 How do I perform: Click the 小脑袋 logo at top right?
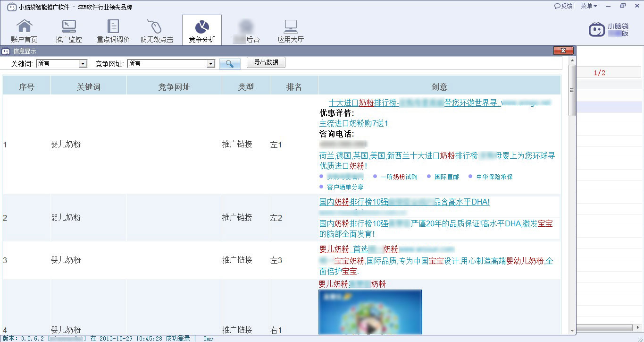[x=609, y=29]
